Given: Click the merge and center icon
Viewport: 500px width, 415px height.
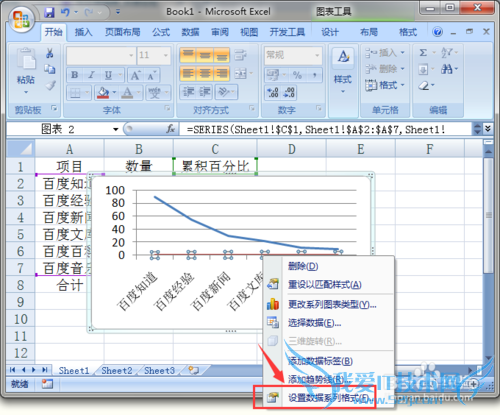Looking at the screenshot, I should pos(240,73).
